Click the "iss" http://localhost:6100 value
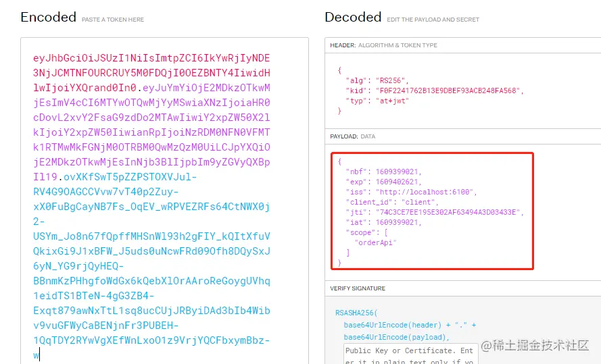Image resolution: width=601 pixels, height=364 pixels. pos(425,192)
